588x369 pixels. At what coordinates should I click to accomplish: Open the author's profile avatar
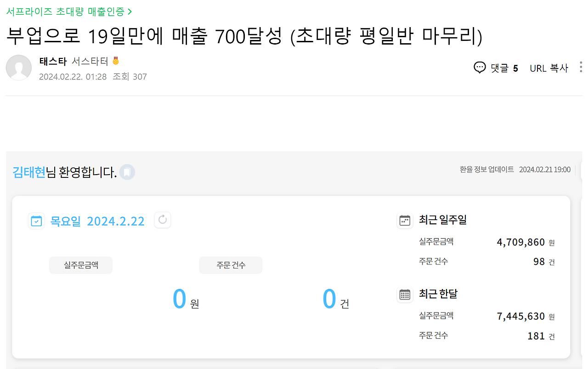tap(18, 67)
